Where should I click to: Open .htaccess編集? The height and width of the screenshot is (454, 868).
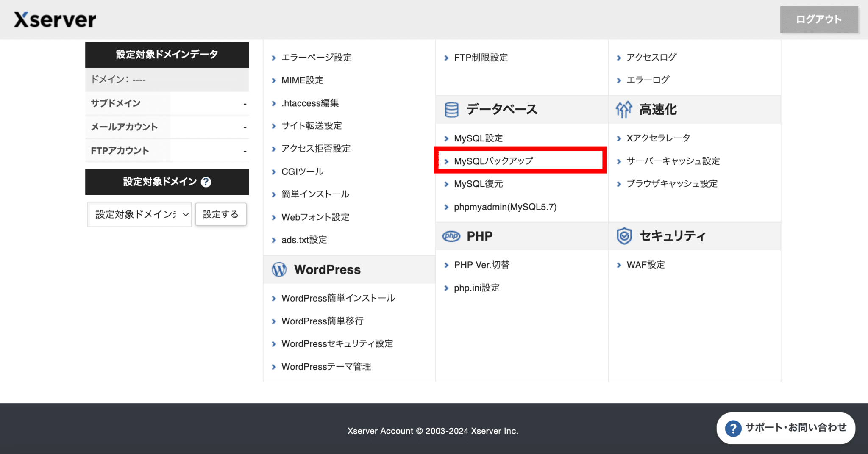point(310,103)
